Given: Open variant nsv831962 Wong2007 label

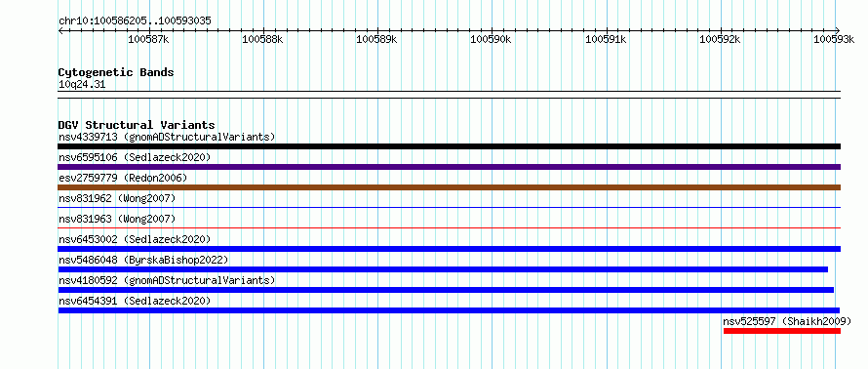Looking at the screenshot, I should (117, 198).
